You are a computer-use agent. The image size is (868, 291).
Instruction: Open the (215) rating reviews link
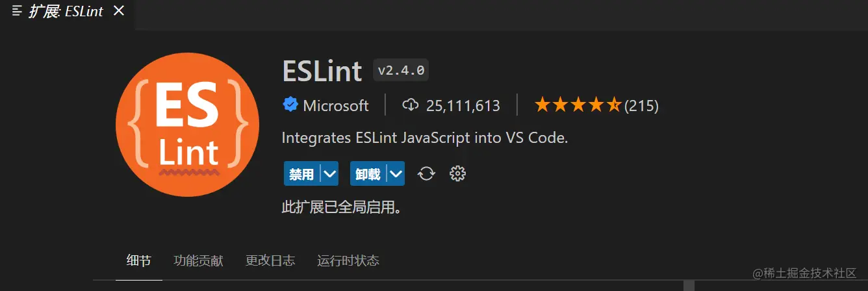click(x=641, y=105)
